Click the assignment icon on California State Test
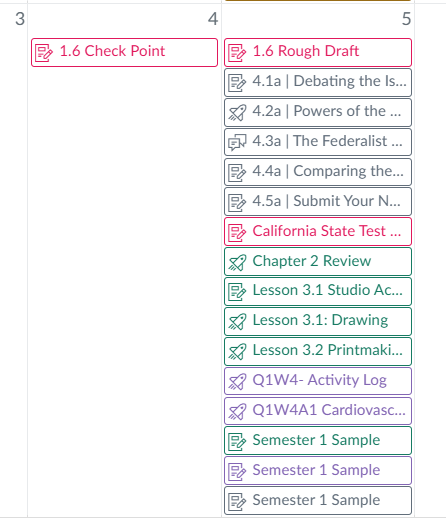 [237, 232]
